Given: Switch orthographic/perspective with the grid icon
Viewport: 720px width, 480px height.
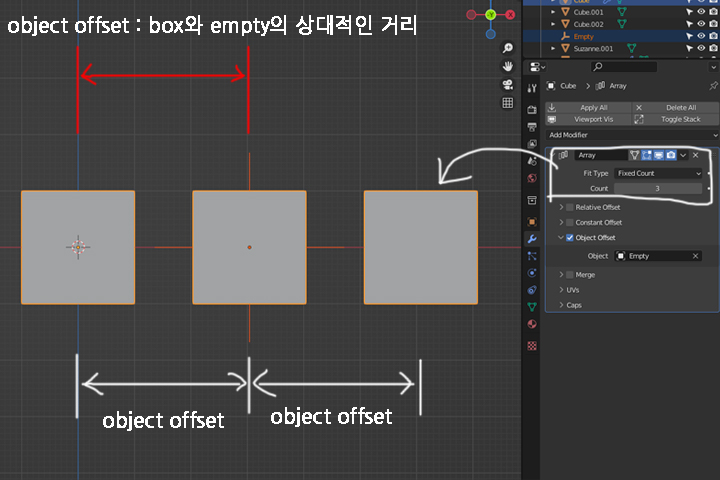Looking at the screenshot, I should coord(508,103).
